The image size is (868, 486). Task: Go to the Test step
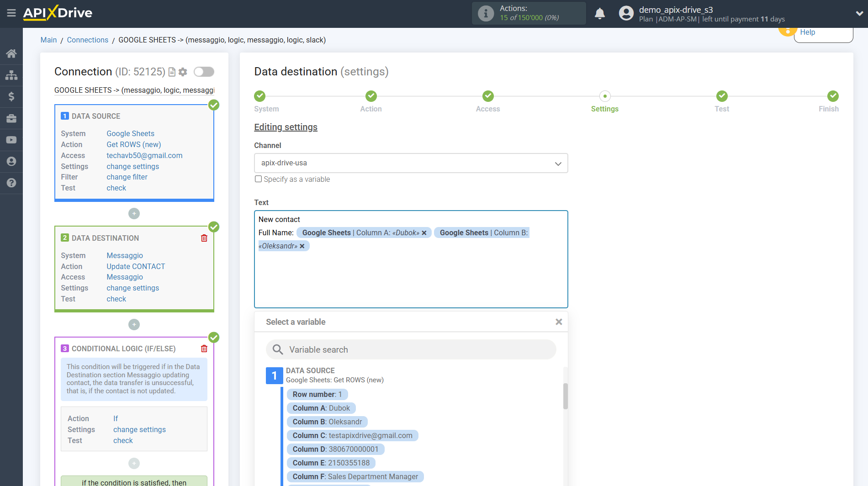tap(722, 96)
